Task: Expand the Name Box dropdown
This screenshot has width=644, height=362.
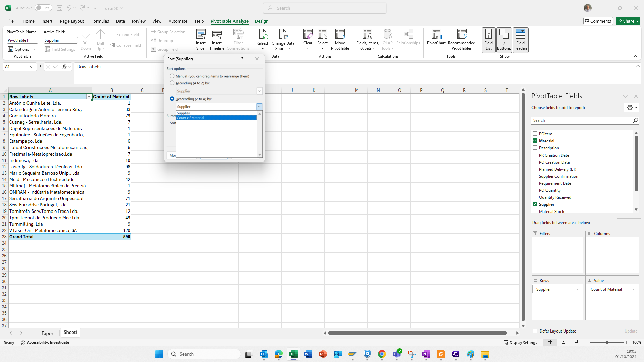Action: point(32,67)
